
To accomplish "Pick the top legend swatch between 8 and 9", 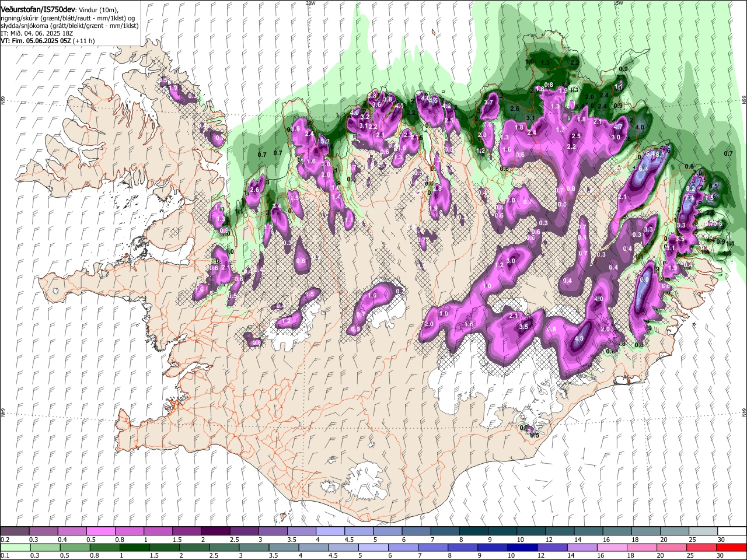I will point(473,531).
